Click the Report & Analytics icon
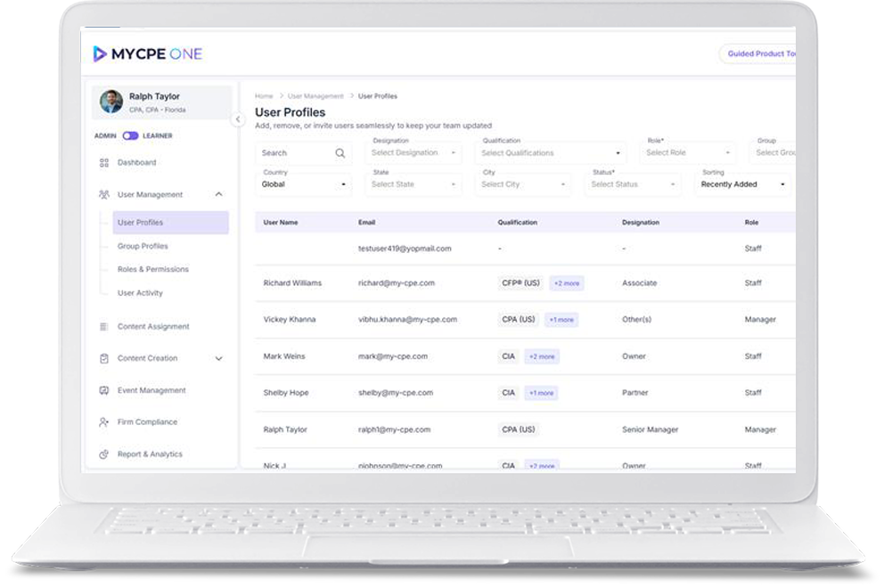884x588 pixels. coord(103,454)
